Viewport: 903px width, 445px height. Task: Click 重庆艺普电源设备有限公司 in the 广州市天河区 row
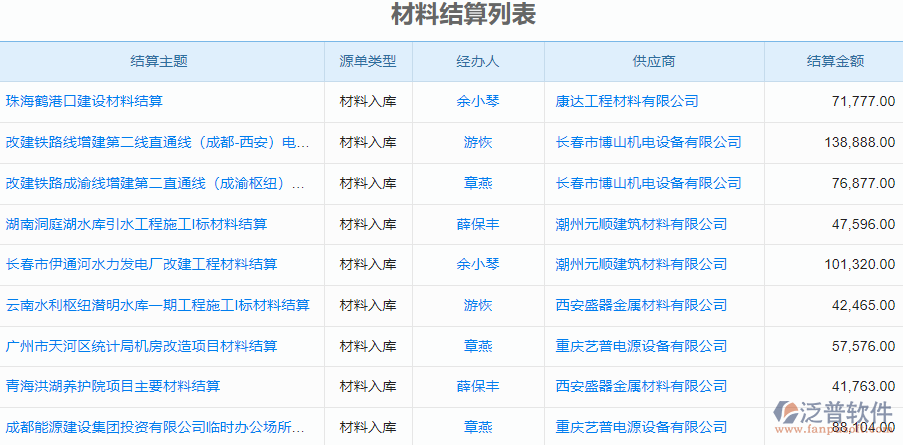[x=641, y=346]
